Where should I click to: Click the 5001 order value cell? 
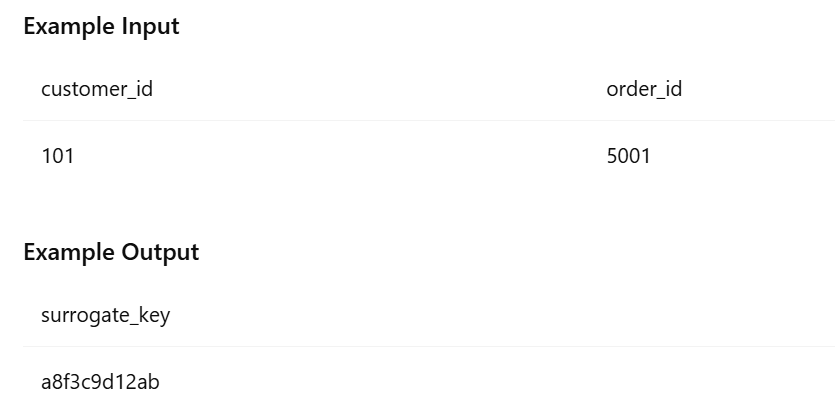[x=628, y=156]
